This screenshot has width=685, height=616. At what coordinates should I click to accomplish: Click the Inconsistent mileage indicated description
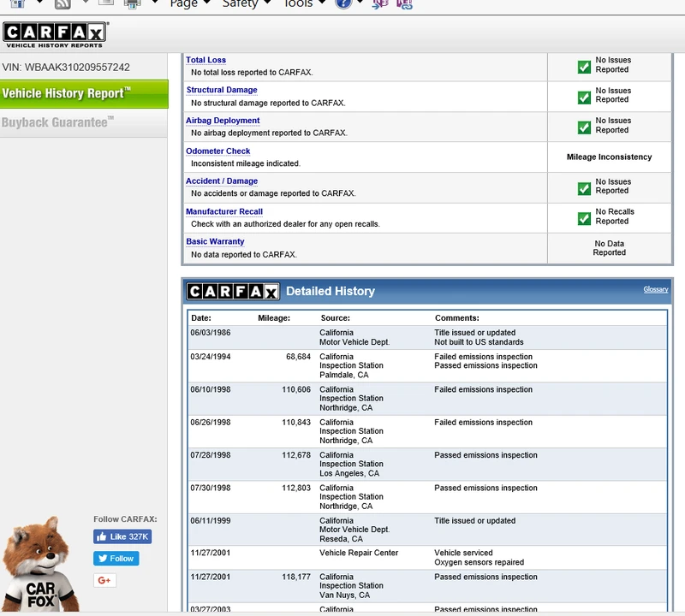pyautogui.click(x=246, y=163)
